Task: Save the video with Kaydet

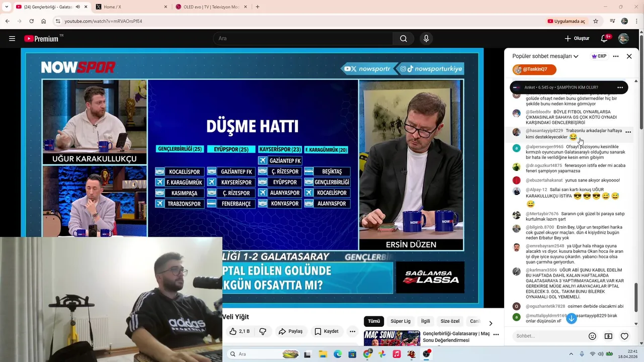Action: click(x=327, y=331)
